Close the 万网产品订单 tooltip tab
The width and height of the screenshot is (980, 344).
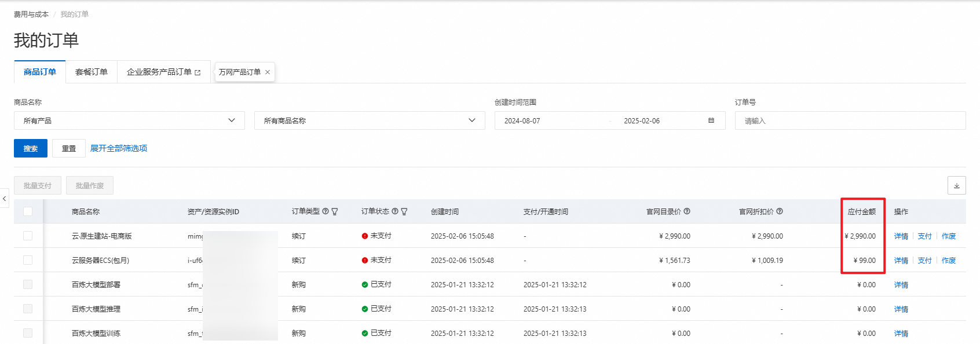click(x=268, y=72)
